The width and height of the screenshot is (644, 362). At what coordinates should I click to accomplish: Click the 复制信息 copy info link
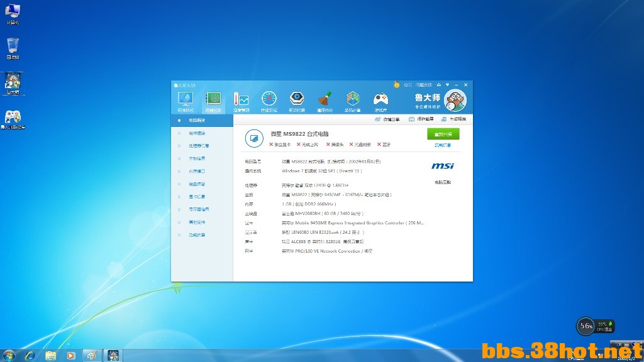click(443, 145)
